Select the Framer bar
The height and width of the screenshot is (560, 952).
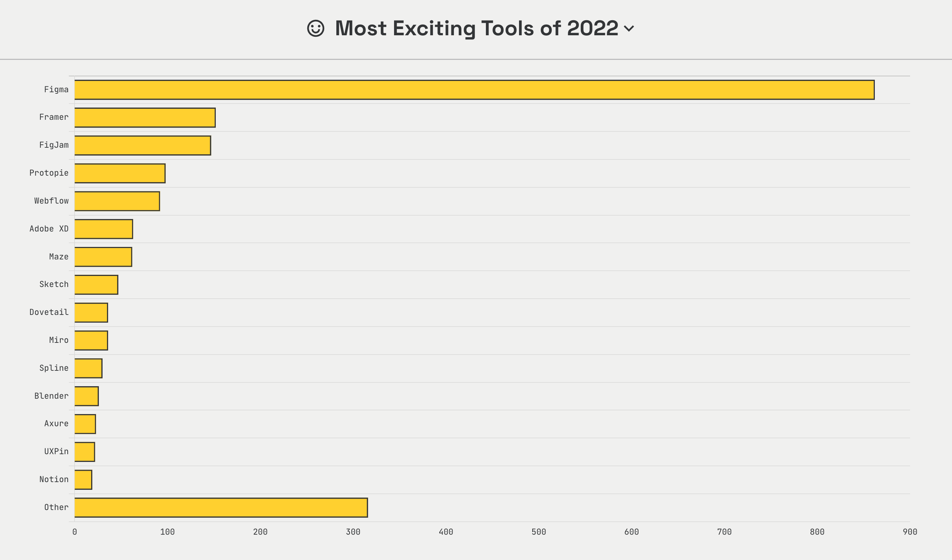pos(145,118)
